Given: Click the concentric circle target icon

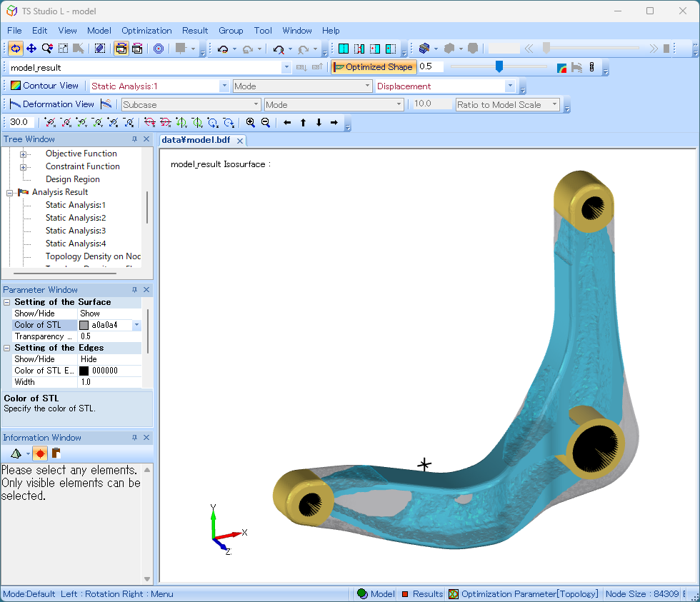Looking at the screenshot, I should pos(159,48).
